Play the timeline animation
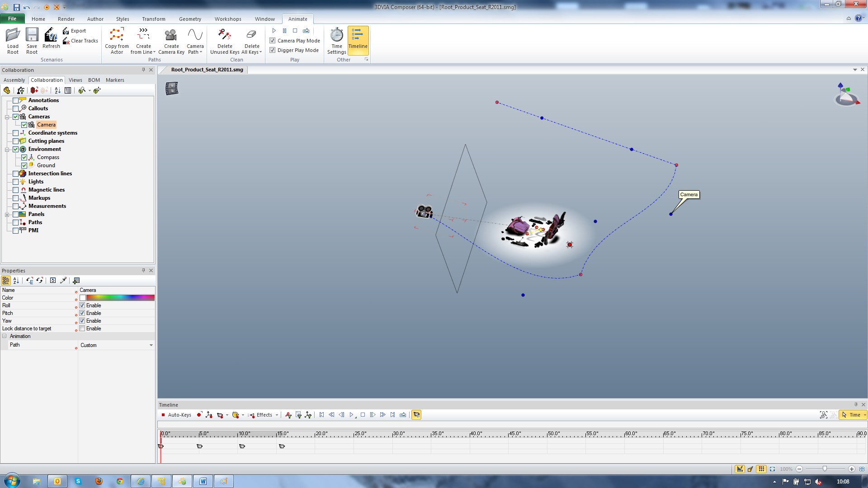The width and height of the screenshot is (868, 488). [x=352, y=415]
